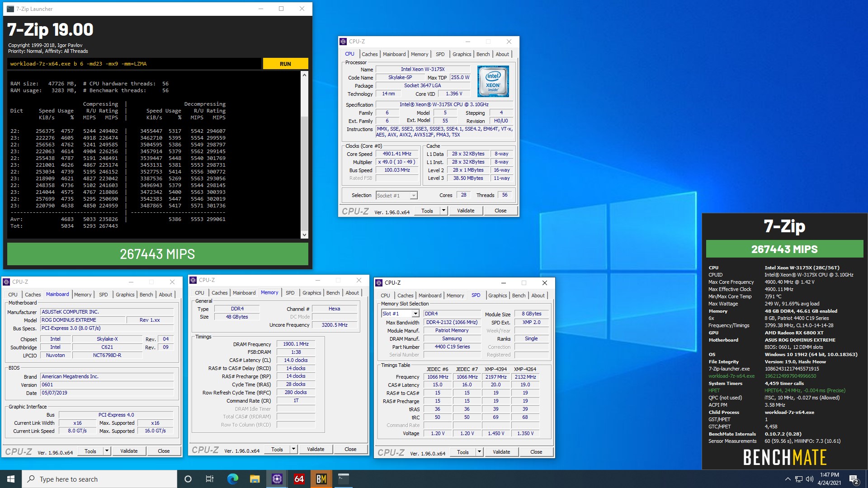Open Task View on the taskbar
Viewport: 868px width, 488px height.
[210, 479]
